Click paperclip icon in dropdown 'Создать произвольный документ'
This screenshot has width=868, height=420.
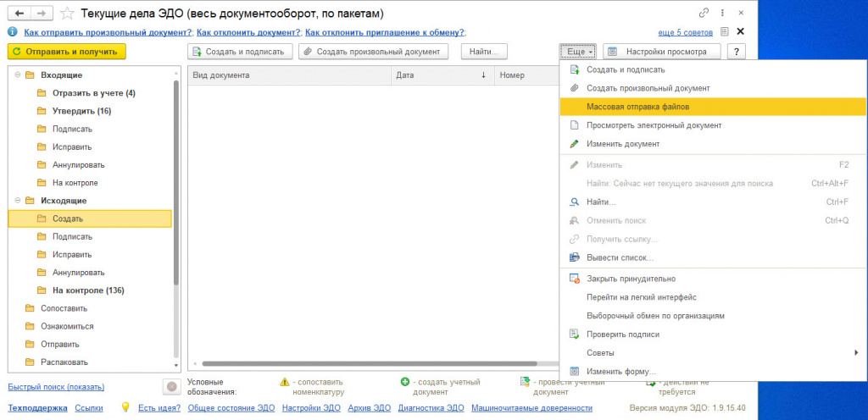coord(575,88)
